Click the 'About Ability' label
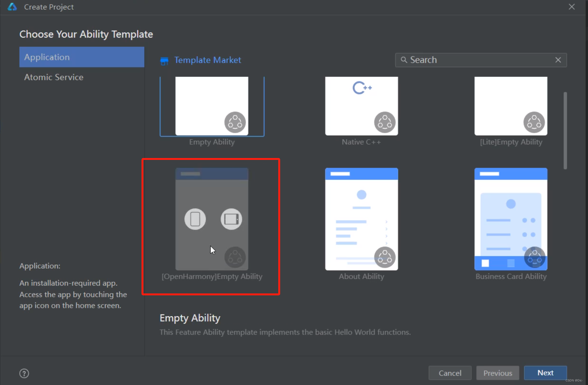The image size is (588, 385). [361, 277]
